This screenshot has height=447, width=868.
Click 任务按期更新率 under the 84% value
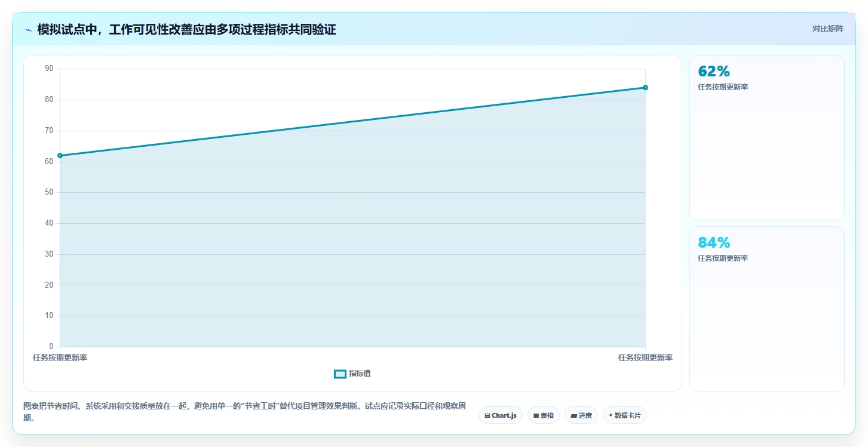coord(723,258)
